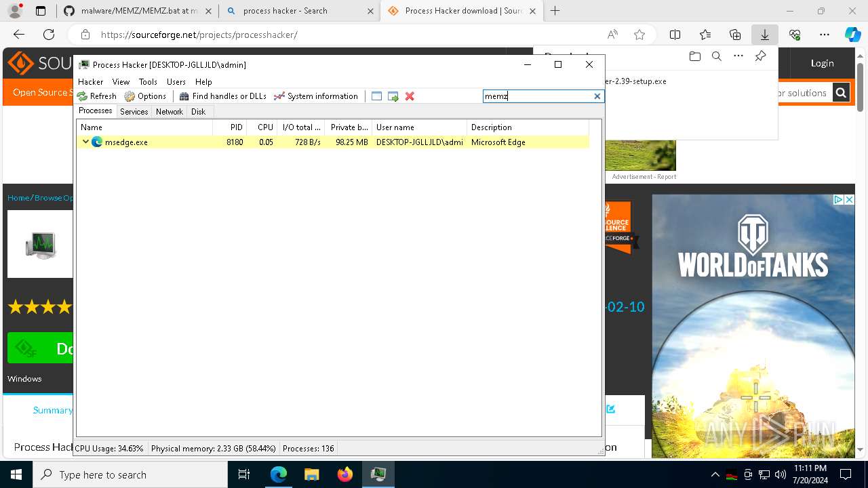Viewport: 868px width, 488px height.
Task: Open the Edge Collections icon
Action: point(735,35)
